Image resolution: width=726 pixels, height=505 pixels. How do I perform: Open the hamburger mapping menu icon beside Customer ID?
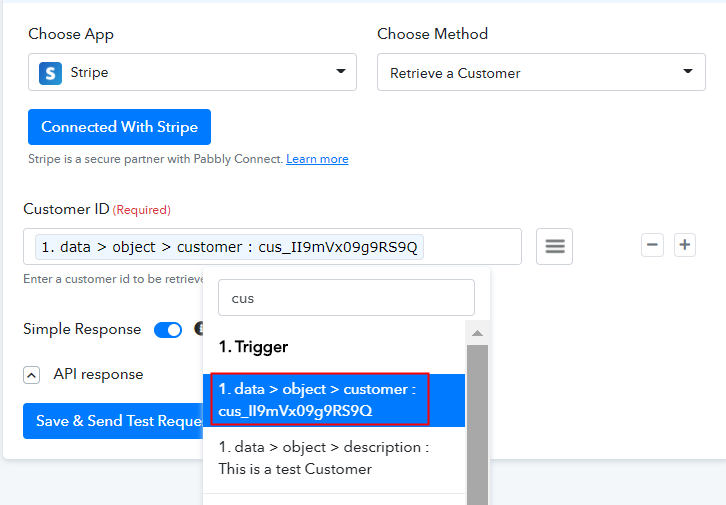[554, 246]
